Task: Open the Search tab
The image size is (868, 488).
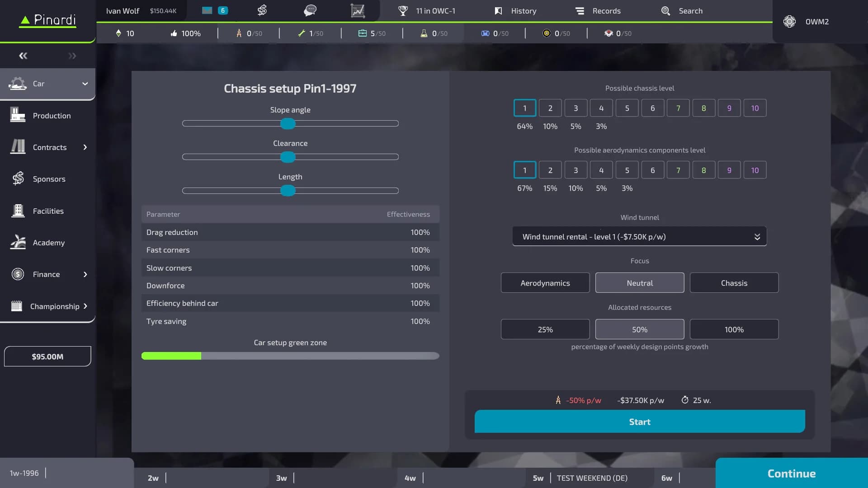Action: point(682,11)
